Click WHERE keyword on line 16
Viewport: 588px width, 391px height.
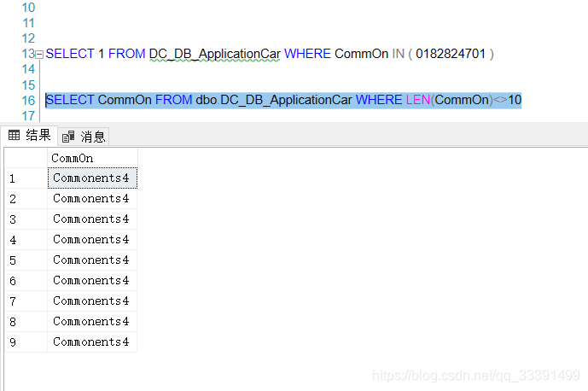(379, 100)
